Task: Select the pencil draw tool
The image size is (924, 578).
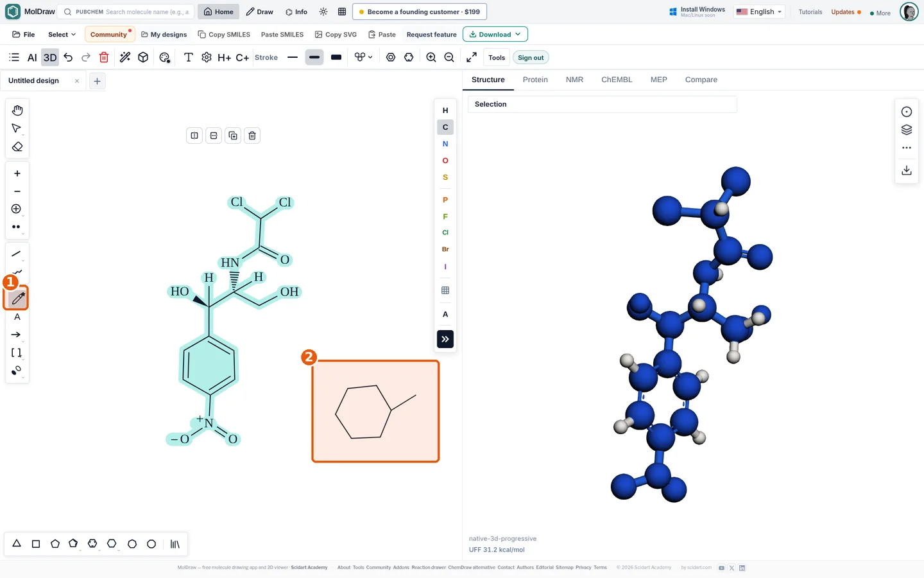Action: (x=17, y=298)
